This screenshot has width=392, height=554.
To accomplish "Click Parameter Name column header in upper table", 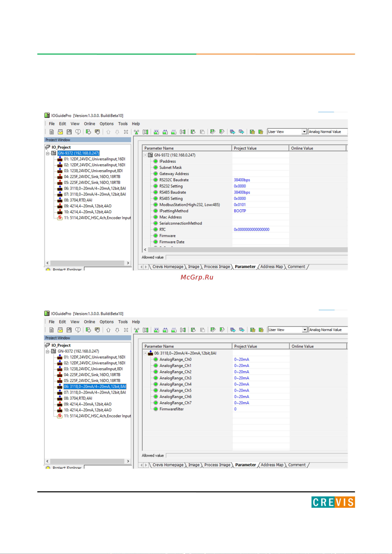I will [187, 148].
